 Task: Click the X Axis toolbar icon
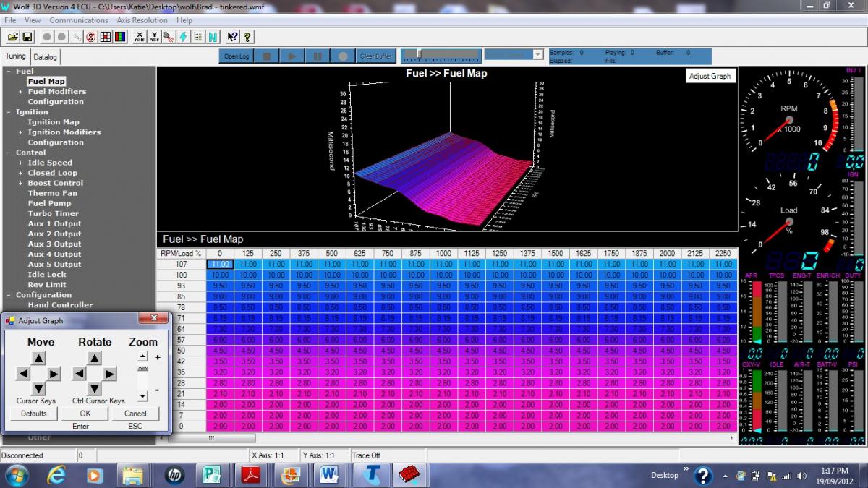click(x=140, y=37)
